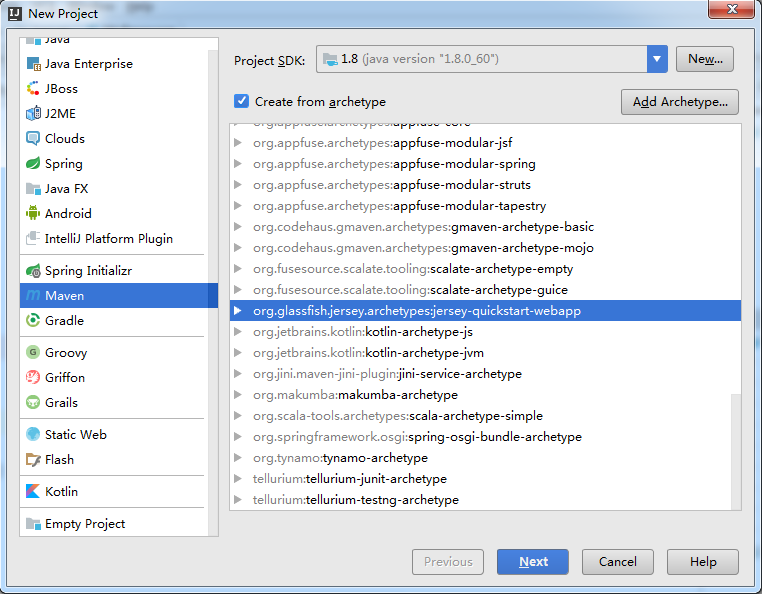762x594 pixels.
Task: Expand kotlin-archetype-jvm node
Action: (238, 352)
